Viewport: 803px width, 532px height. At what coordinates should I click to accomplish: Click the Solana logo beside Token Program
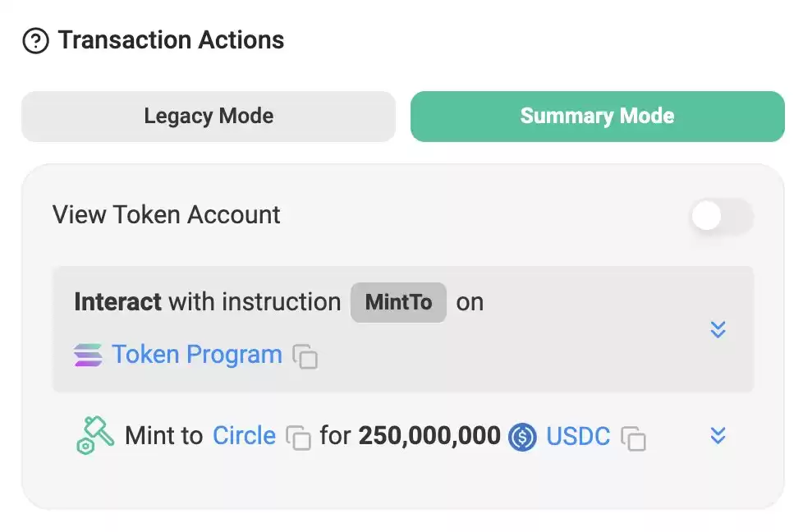pos(88,355)
